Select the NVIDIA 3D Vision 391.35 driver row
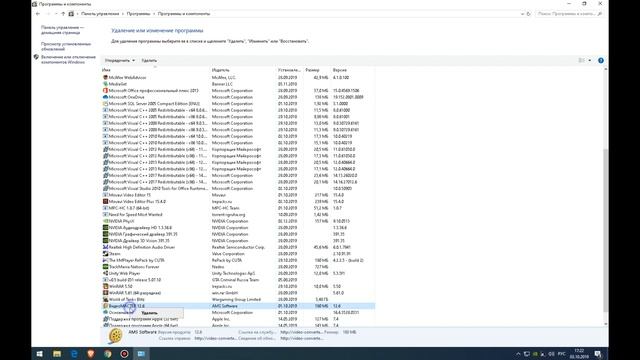 click(238, 240)
